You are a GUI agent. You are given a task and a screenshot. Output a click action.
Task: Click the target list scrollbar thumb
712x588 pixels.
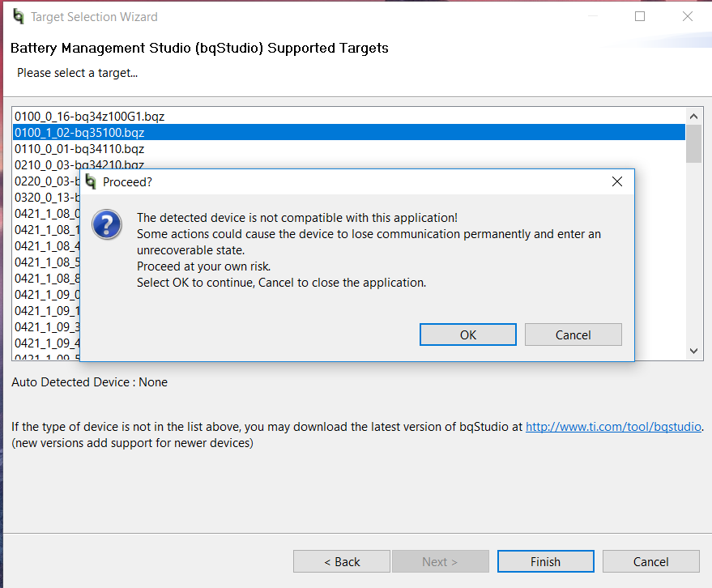pyautogui.click(x=693, y=143)
